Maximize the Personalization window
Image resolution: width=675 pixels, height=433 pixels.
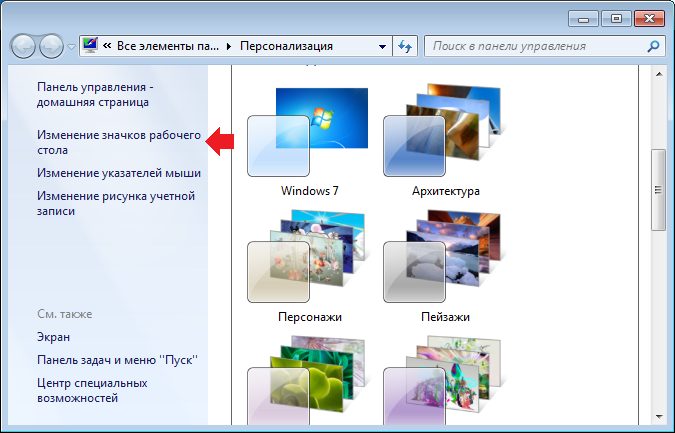pos(616,19)
